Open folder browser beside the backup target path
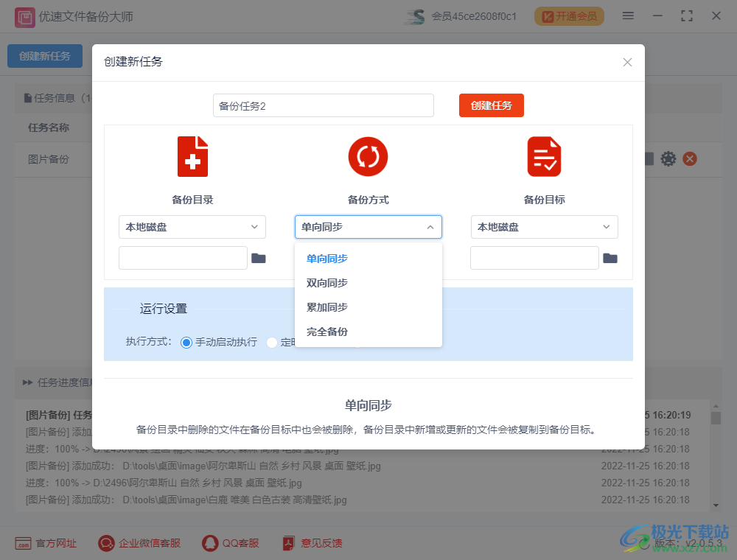This screenshot has width=737, height=560. (610, 257)
